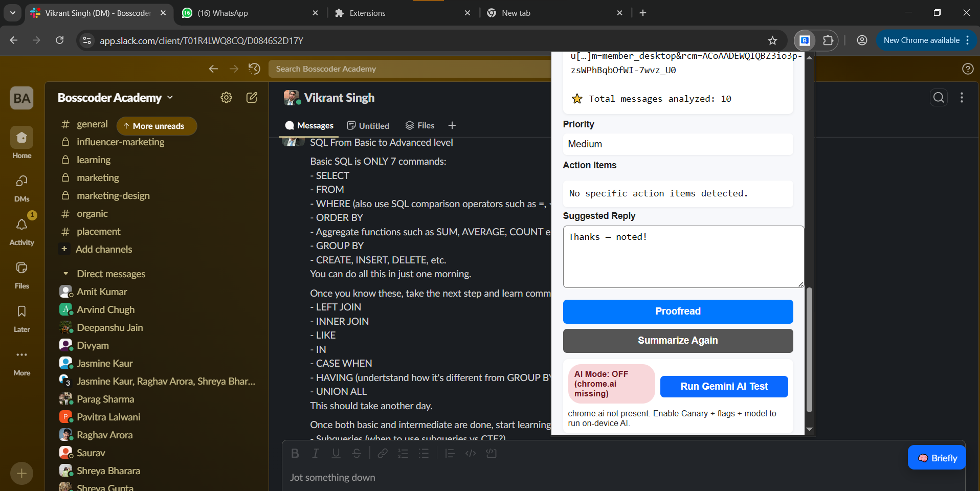Click More unreads pill
980x491 pixels.
coord(157,126)
